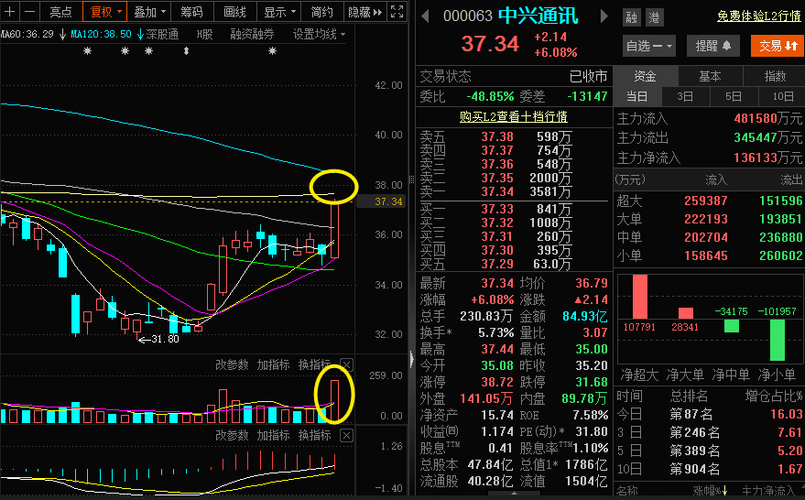805x500 pixels.
Task: Click the dividend double-arrow marker on chart
Action: [x=186, y=51]
